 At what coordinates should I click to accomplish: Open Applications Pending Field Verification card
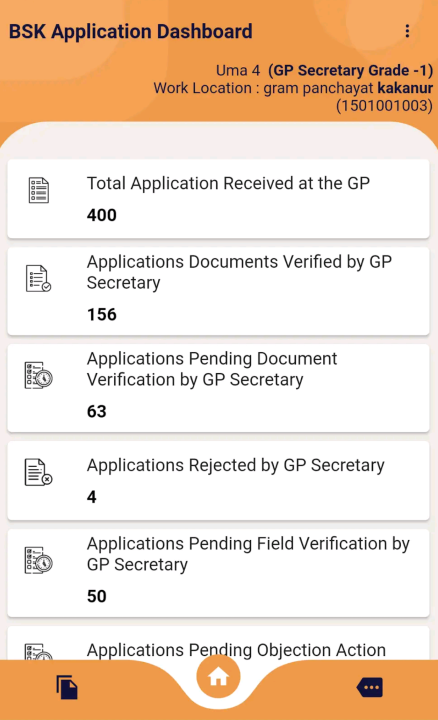219,573
